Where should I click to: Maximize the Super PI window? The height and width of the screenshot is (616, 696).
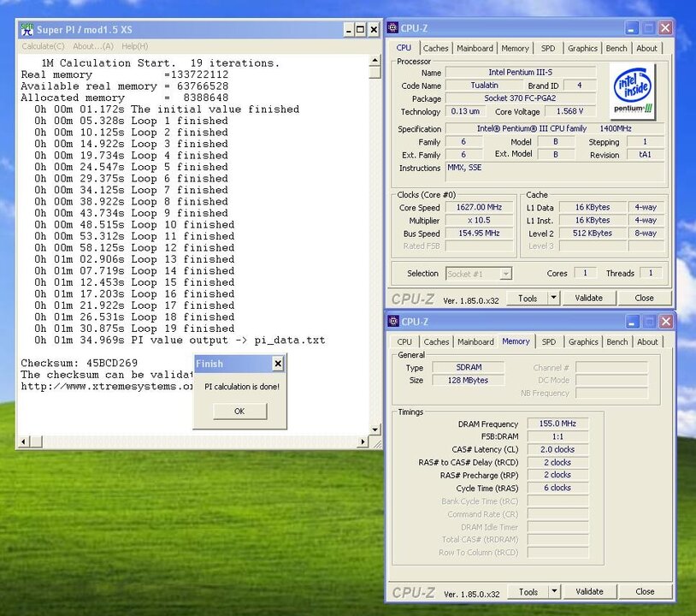361,30
